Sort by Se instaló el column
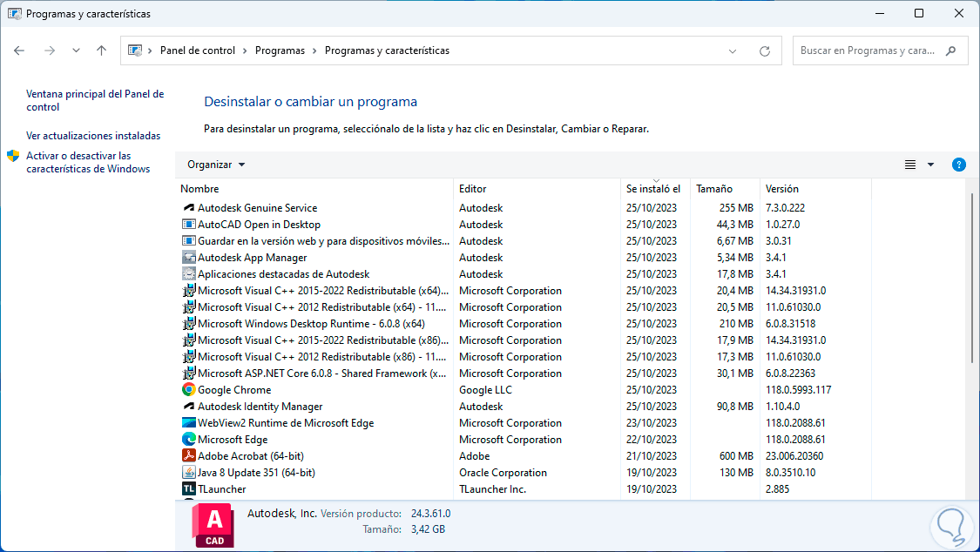 [655, 189]
